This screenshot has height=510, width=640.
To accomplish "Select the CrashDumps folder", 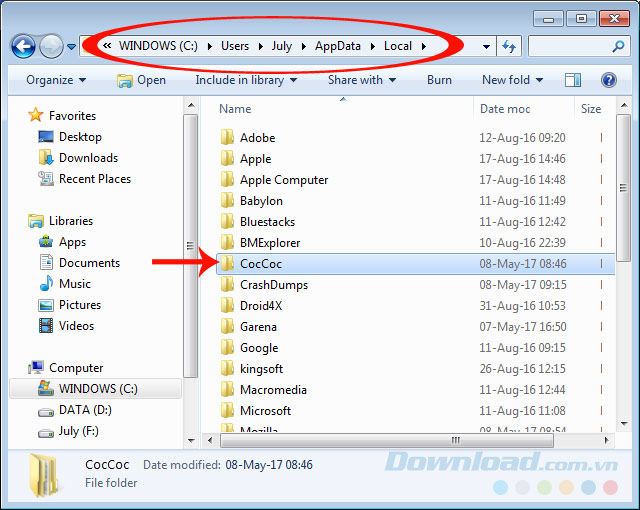I will pos(415,285).
